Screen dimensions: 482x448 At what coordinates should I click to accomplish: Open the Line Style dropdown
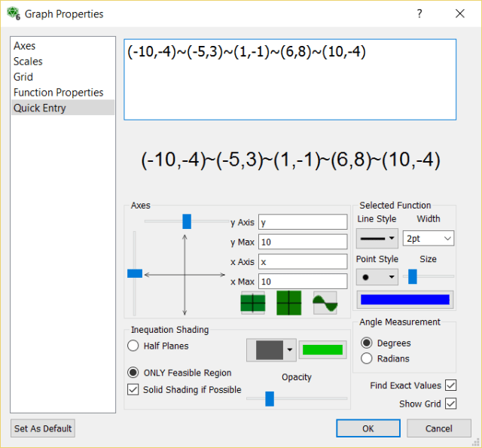pyautogui.click(x=377, y=239)
